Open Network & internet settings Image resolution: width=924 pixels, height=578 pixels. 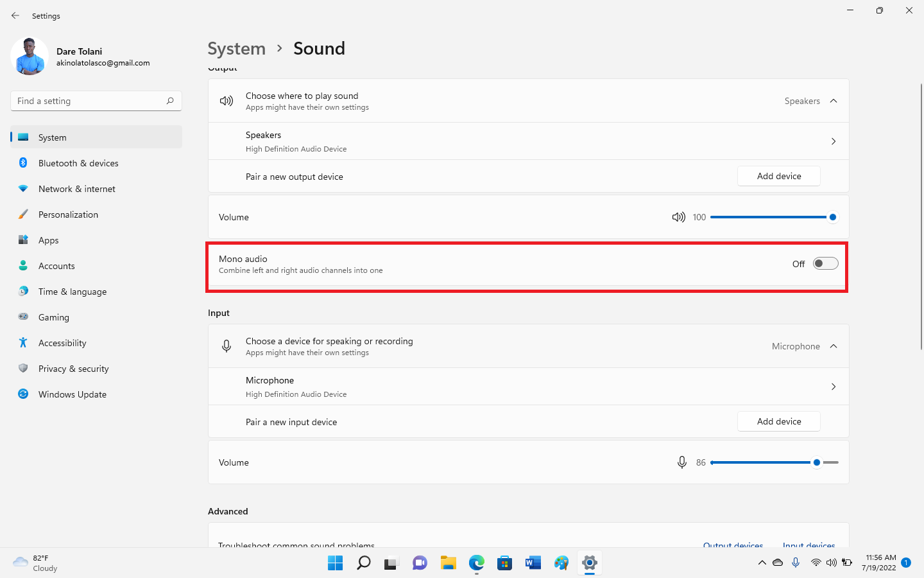(96, 189)
